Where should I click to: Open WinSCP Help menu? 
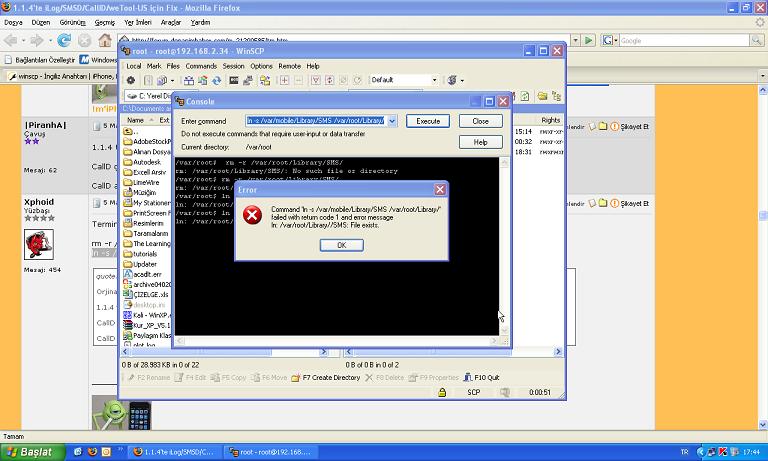point(313,66)
